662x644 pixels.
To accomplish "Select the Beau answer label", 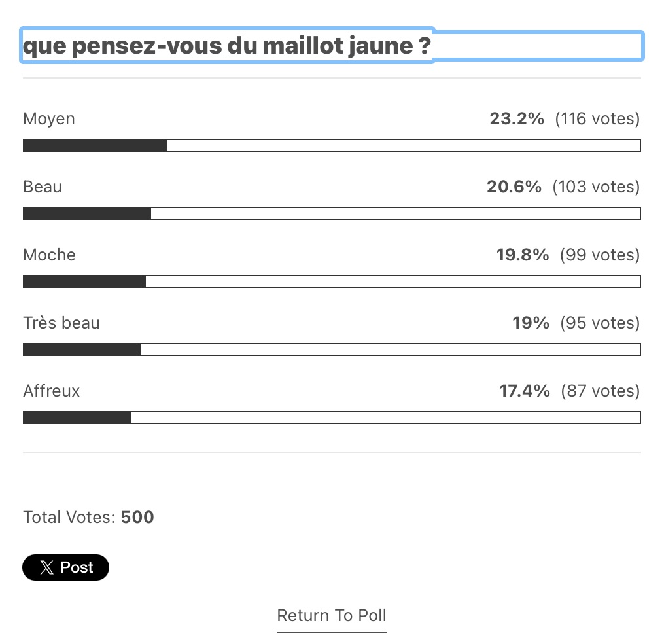I will tap(43, 187).
